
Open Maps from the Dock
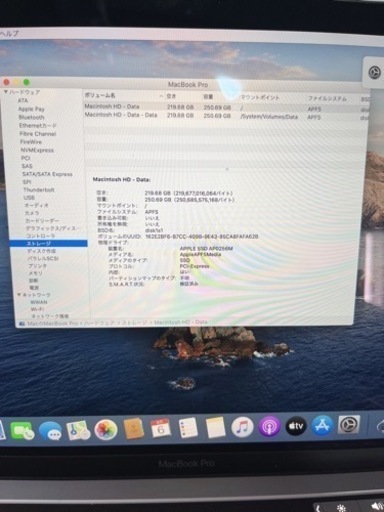[x=78, y=430]
